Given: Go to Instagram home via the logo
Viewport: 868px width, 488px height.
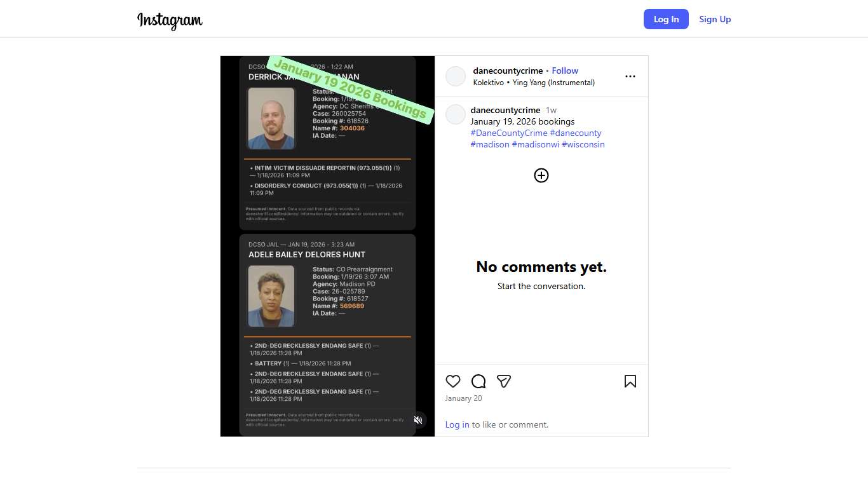Looking at the screenshot, I should (x=170, y=20).
